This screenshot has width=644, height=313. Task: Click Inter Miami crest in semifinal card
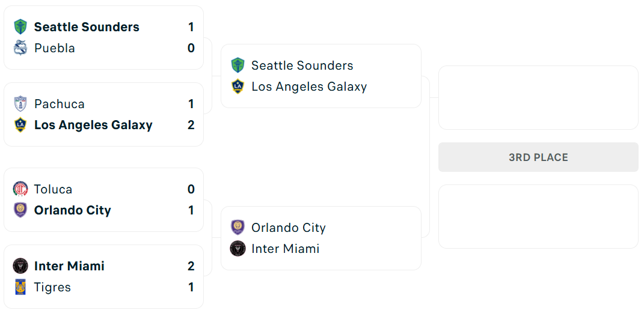pyautogui.click(x=238, y=249)
